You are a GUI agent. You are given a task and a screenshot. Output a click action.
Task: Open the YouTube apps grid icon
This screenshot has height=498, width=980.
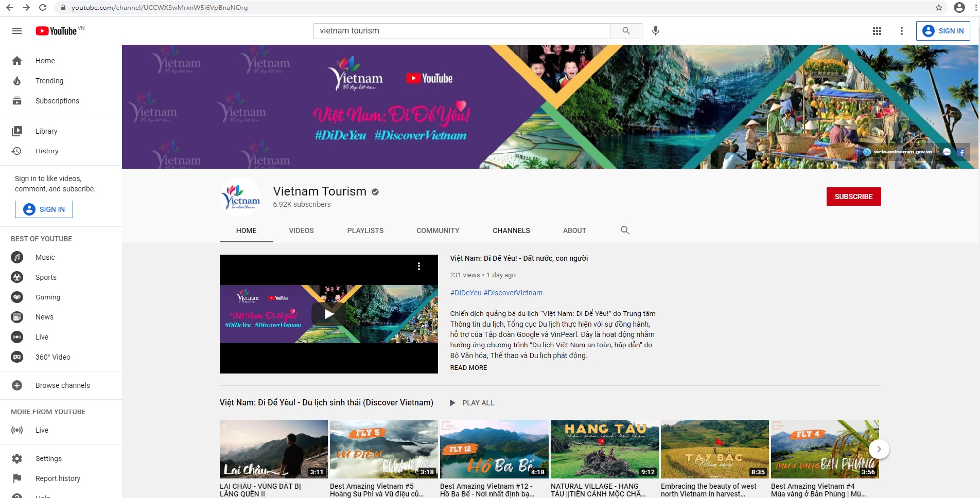click(x=877, y=31)
